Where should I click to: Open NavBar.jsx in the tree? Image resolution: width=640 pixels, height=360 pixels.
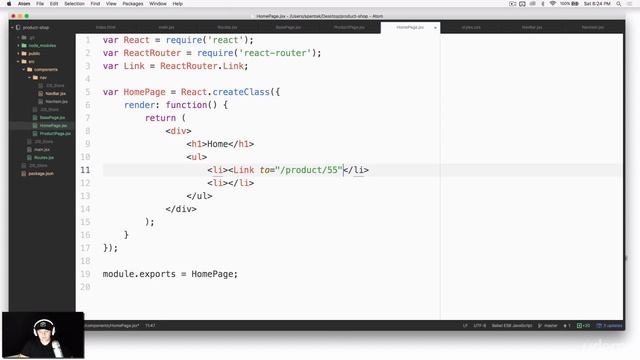(56, 93)
